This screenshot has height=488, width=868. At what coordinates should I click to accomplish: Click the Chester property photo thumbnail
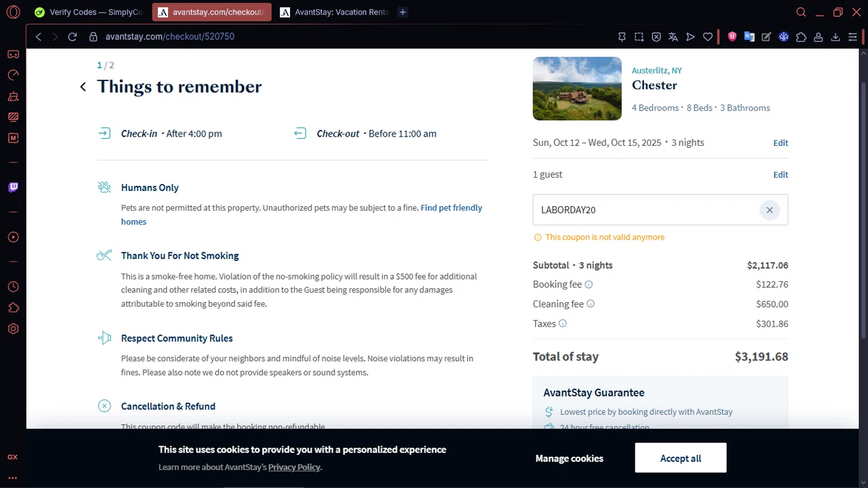[577, 89]
